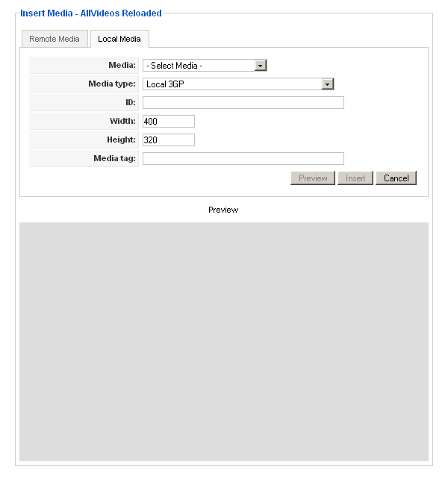Focus the Height field showing 320

[169, 140]
